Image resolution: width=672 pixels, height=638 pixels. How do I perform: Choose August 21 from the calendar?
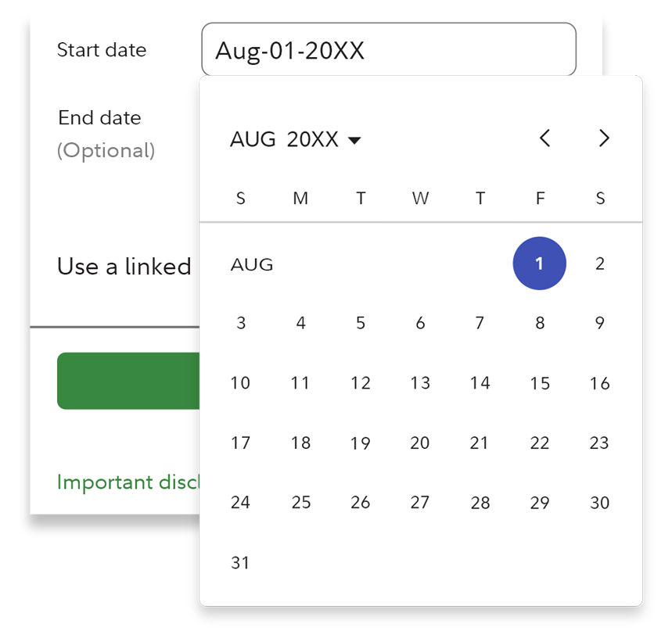tap(480, 443)
